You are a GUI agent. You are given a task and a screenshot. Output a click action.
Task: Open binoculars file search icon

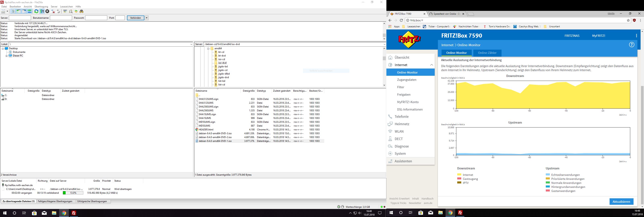(x=82, y=11)
